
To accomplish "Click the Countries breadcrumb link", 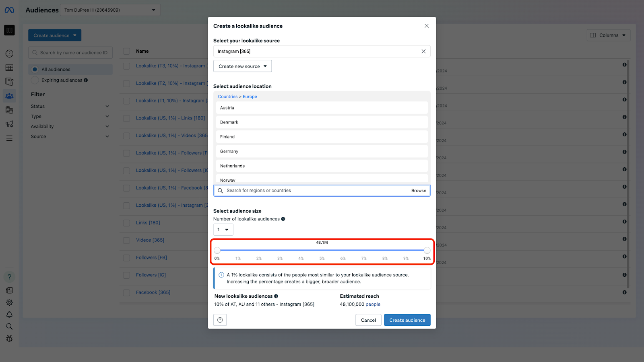I will click(228, 97).
